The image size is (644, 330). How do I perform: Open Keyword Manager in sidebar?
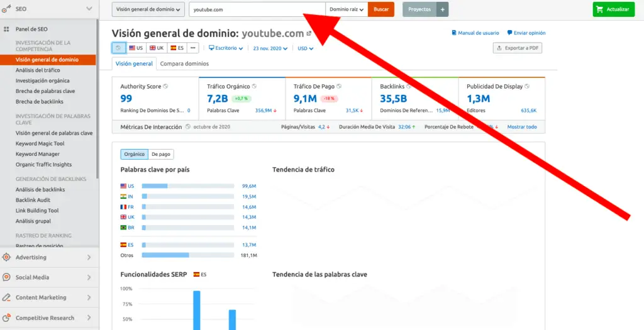[37, 154]
